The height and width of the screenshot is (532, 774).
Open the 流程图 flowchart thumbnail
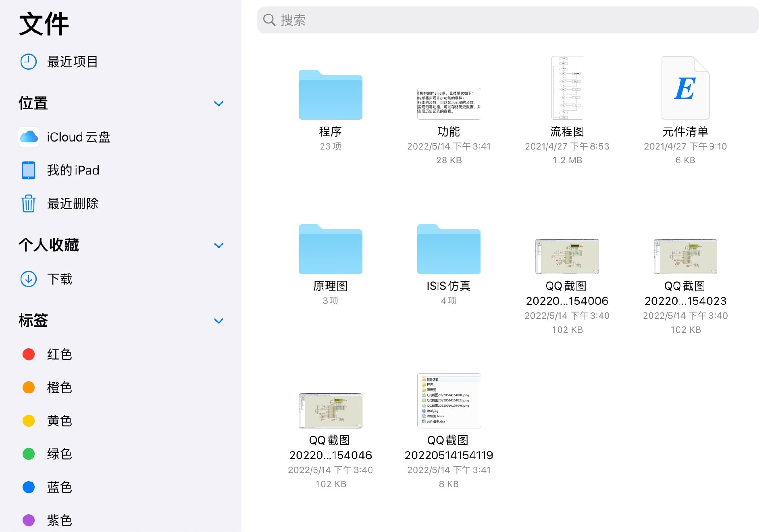(x=567, y=88)
